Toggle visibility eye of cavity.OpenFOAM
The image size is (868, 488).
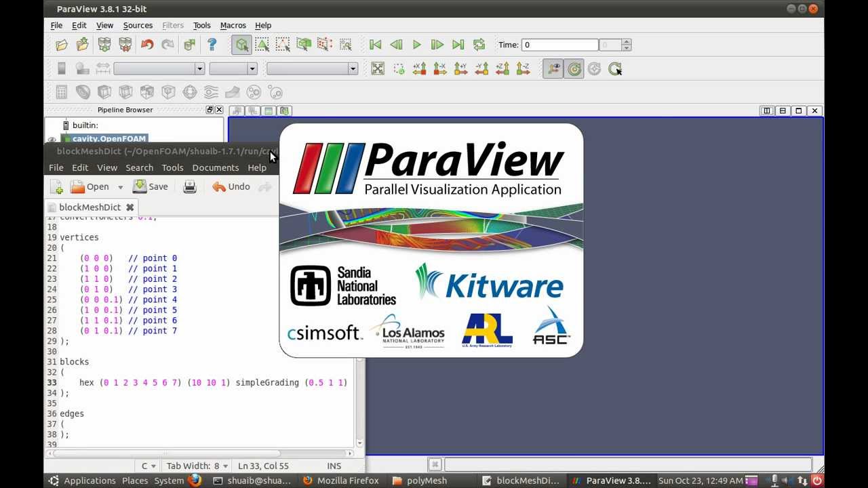coord(52,139)
